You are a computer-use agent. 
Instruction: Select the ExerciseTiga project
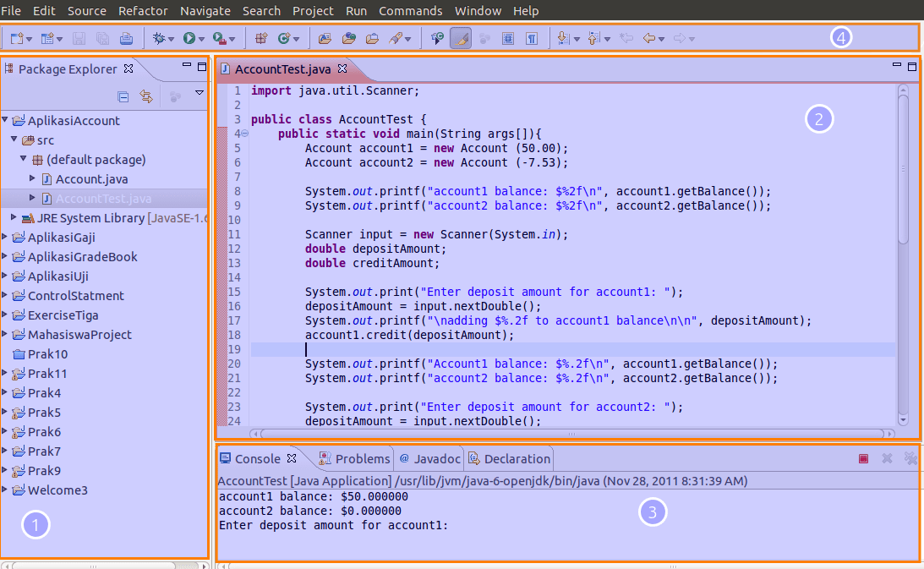pyautogui.click(x=63, y=315)
